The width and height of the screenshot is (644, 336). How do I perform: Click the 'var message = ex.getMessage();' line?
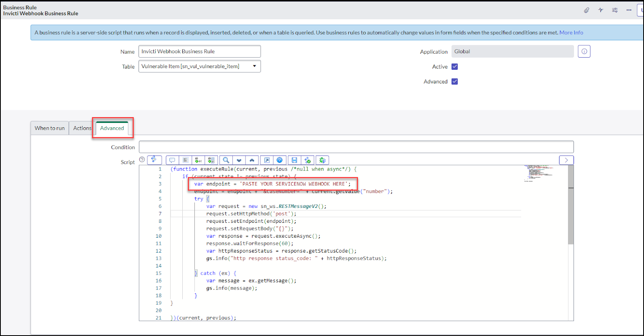point(251,281)
